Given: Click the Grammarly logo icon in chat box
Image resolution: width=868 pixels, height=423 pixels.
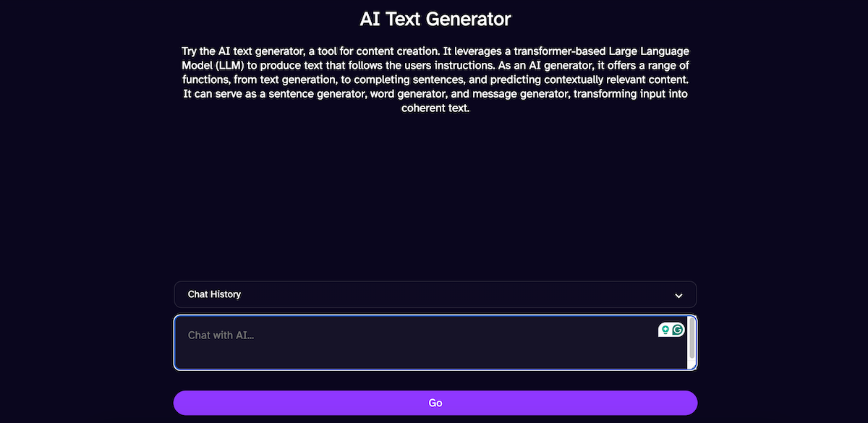Looking at the screenshot, I should 676,330.
